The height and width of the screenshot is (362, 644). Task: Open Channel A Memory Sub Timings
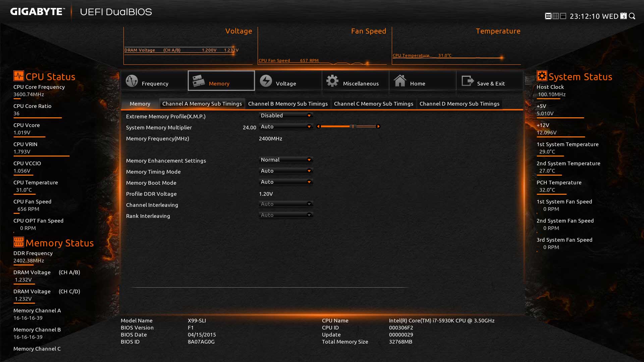202,104
